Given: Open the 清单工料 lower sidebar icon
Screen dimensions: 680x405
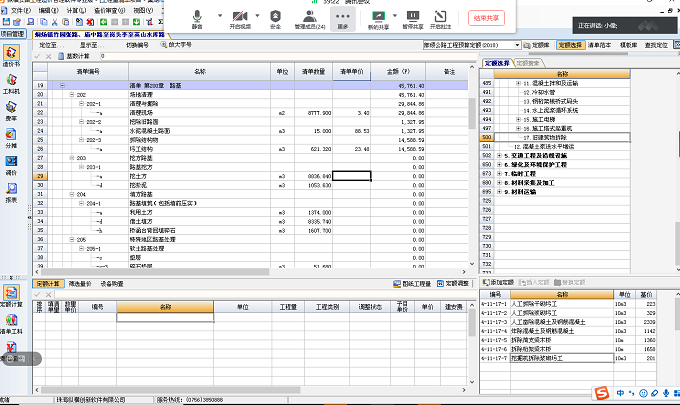Looking at the screenshot, I should 11,323.
